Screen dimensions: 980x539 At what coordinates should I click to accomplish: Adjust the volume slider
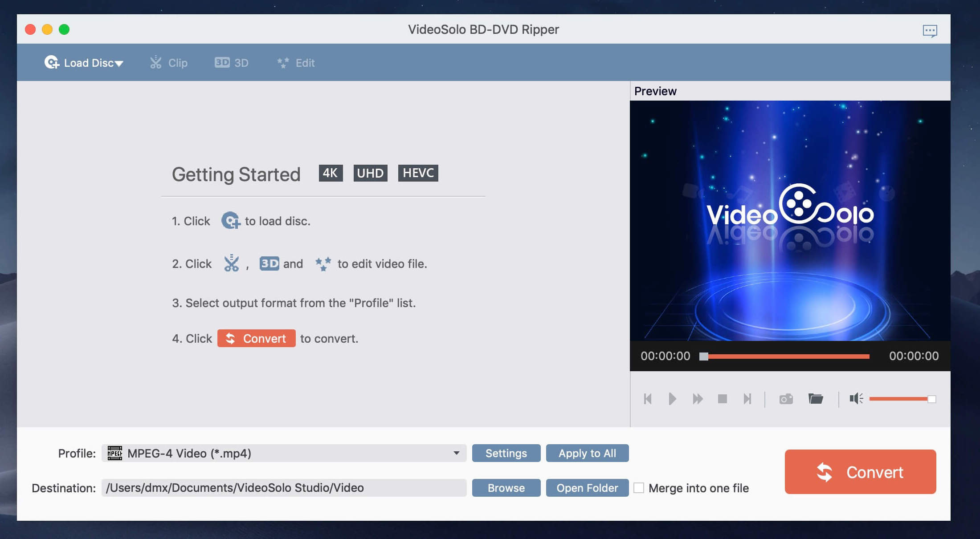(902, 399)
